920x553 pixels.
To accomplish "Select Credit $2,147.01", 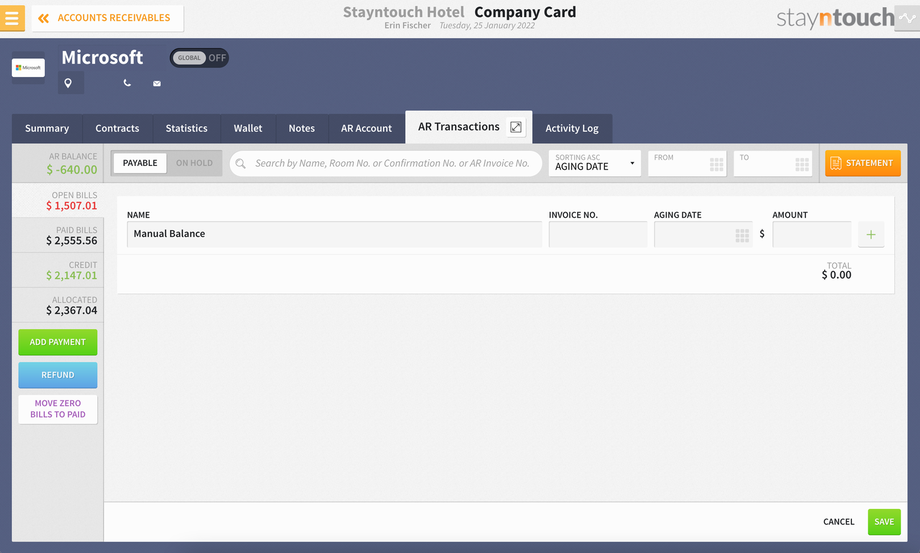I will tap(58, 270).
